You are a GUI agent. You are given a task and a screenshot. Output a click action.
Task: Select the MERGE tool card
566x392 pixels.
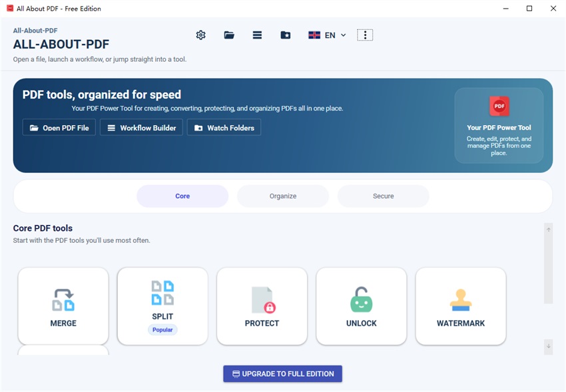tap(63, 306)
